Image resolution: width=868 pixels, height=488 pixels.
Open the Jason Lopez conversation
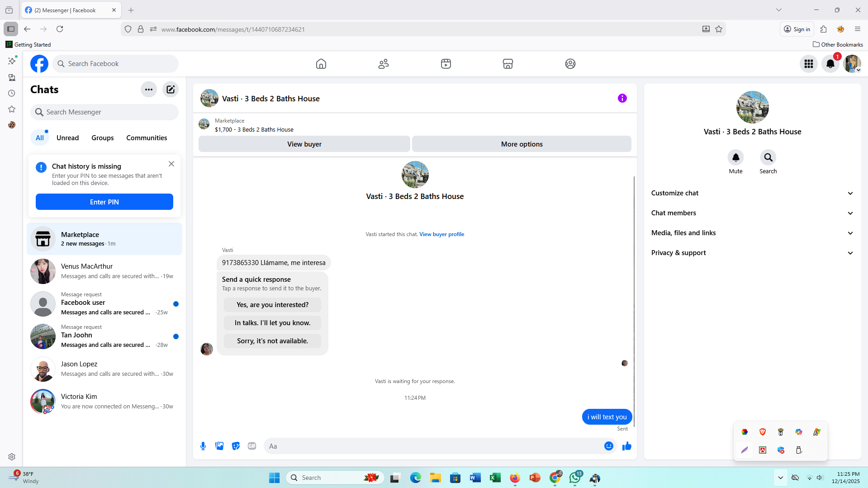click(104, 369)
